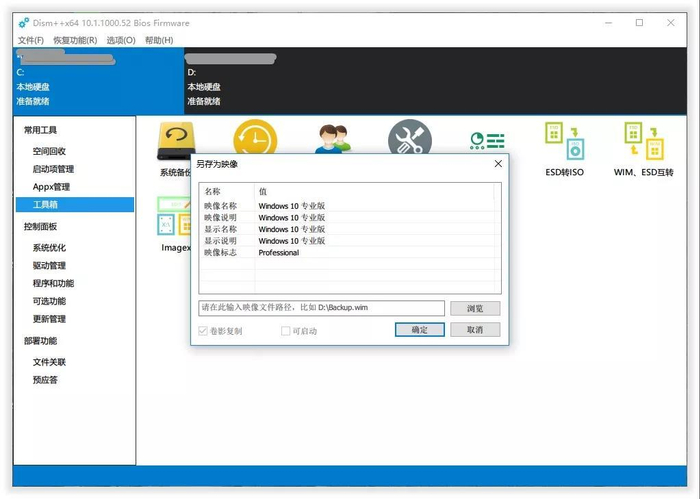Open 空间回收 in the sidebar
This screenshot has width=700, height=499.
click(x=49, y=151)
